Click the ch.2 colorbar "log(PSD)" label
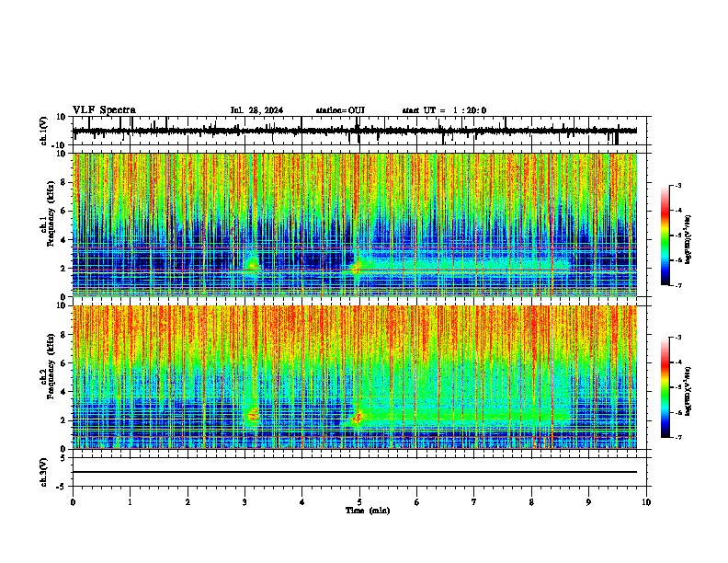The width and height of the screenshot is (728, 563). pos(688,391)
